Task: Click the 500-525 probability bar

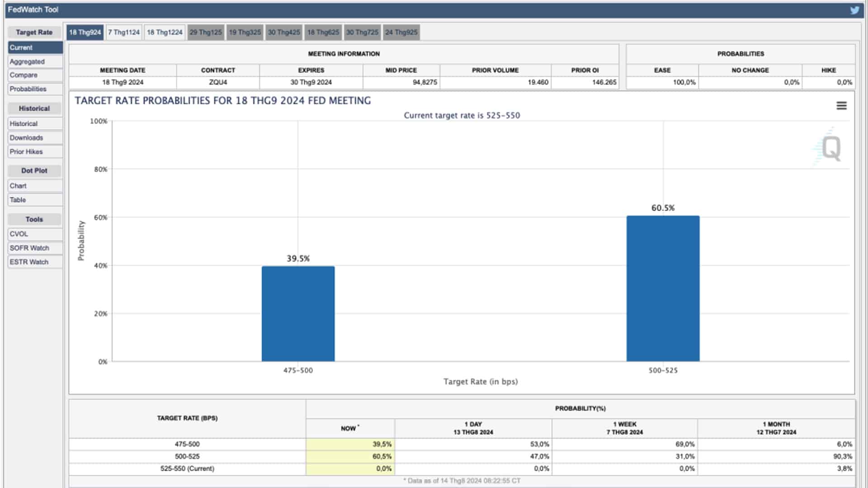Action: (x=663, y=288)
